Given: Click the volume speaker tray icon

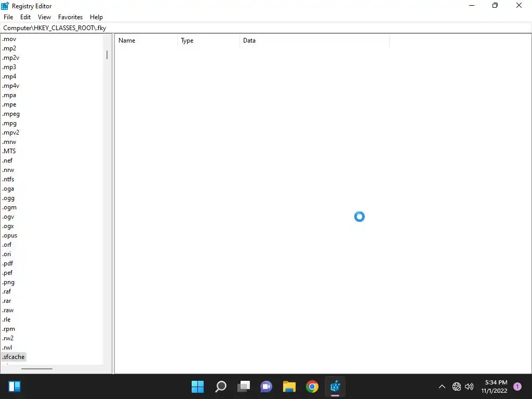Looking at the screenshot, I should [x=469, y=387].
